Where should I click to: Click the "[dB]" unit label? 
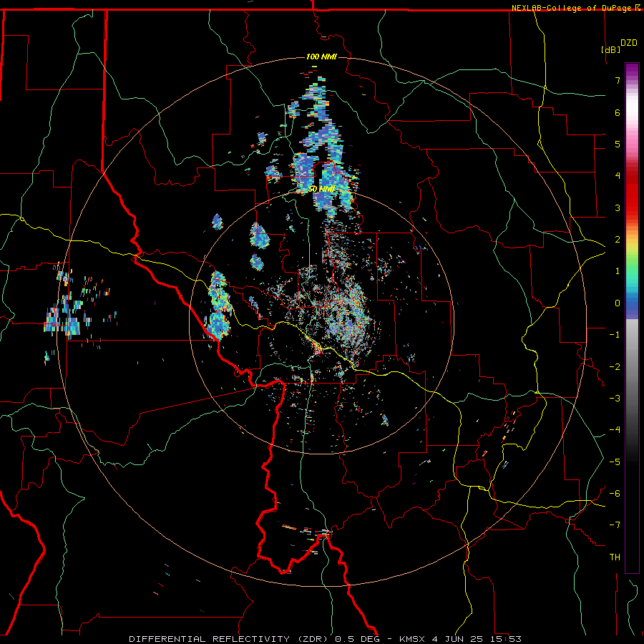[610, 49]
